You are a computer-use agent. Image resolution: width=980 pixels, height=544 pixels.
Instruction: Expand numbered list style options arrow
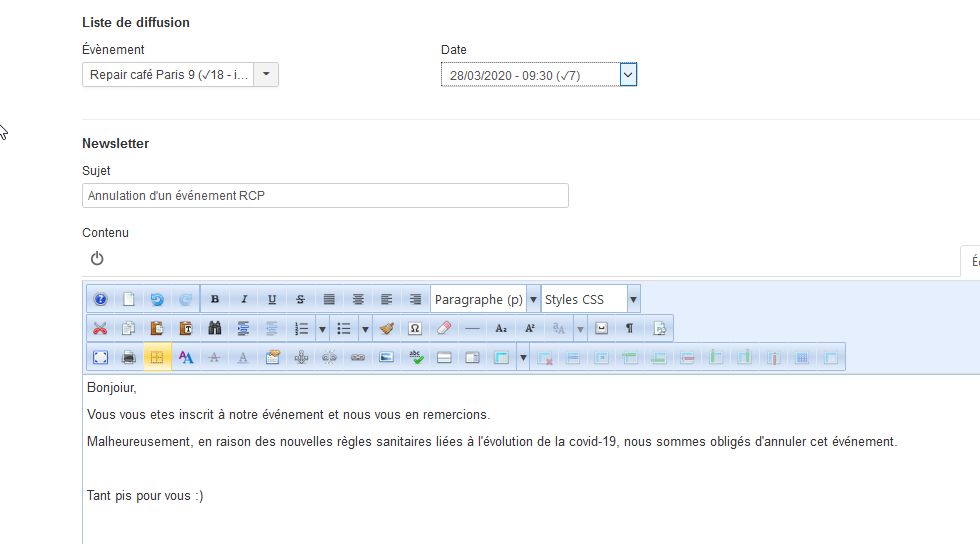click(x=322, y=329)
